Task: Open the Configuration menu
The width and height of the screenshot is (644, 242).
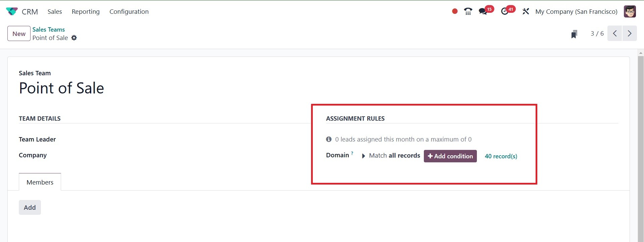Action: point(129,11)
